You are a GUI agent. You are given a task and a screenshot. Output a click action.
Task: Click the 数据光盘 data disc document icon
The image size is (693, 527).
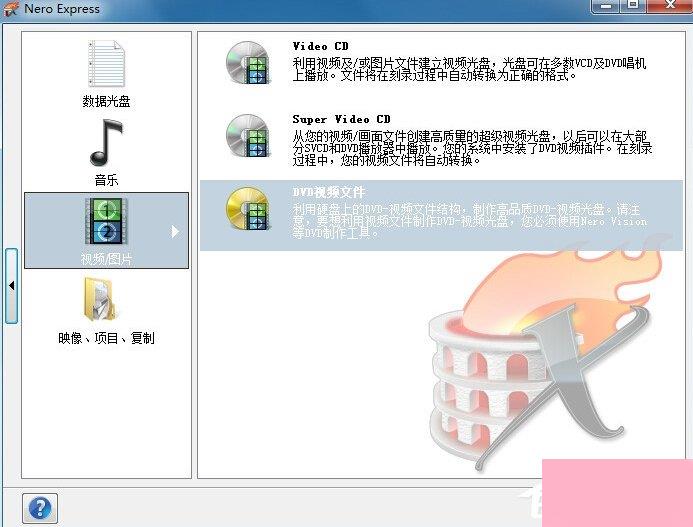(x=107, y=64)
